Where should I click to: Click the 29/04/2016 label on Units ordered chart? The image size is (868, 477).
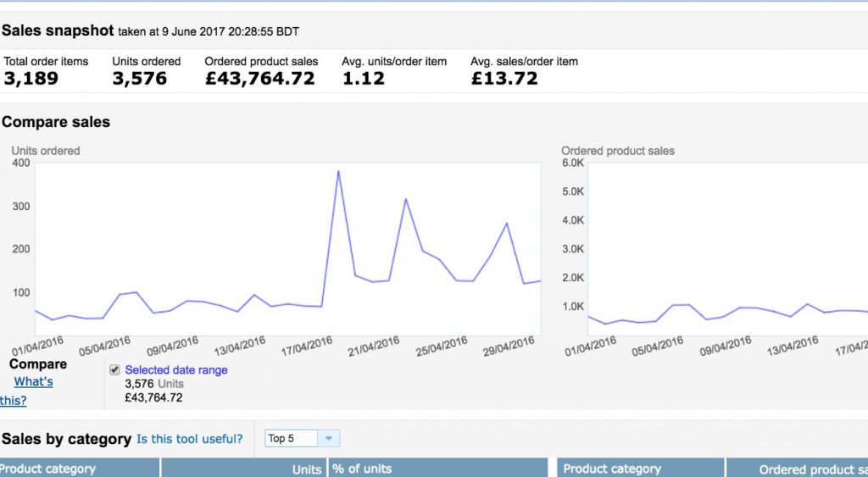click(509, 347)
